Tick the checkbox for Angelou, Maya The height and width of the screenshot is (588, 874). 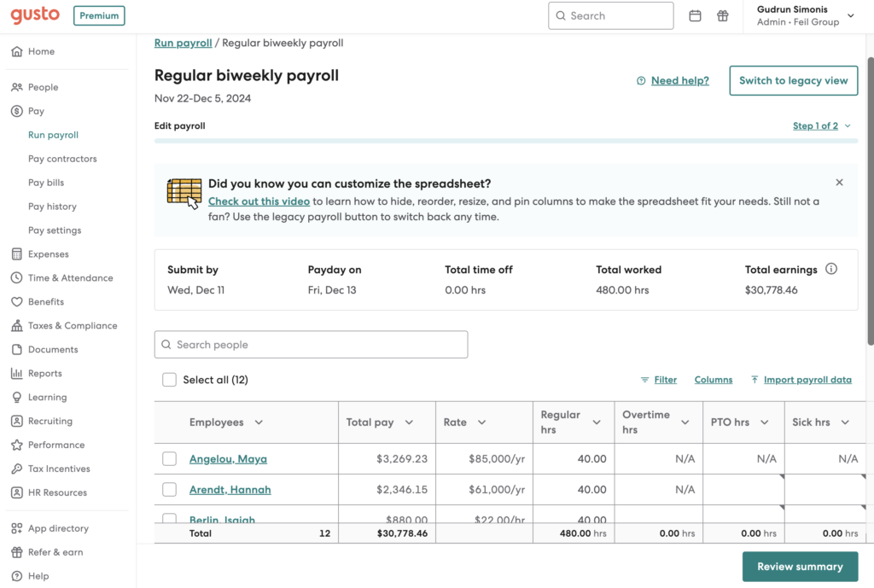click(170, 458)
